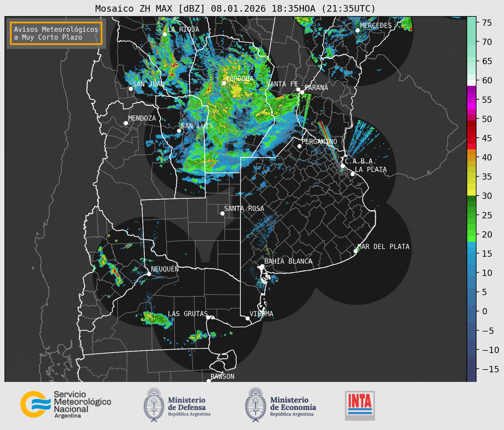Click the Pergamino city marker

pos(299,146)
